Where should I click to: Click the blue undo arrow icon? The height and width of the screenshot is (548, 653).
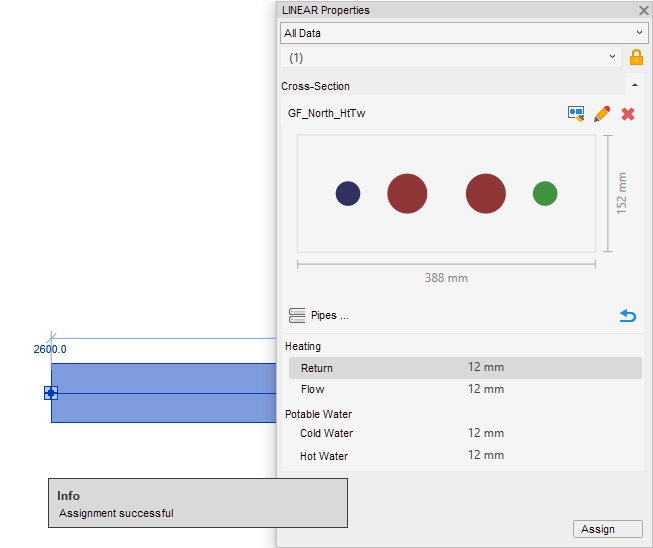point(628,316)
